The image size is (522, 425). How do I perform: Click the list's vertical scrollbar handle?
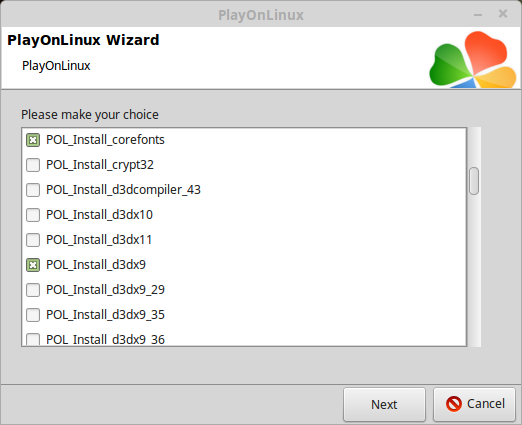coord(474,181)
